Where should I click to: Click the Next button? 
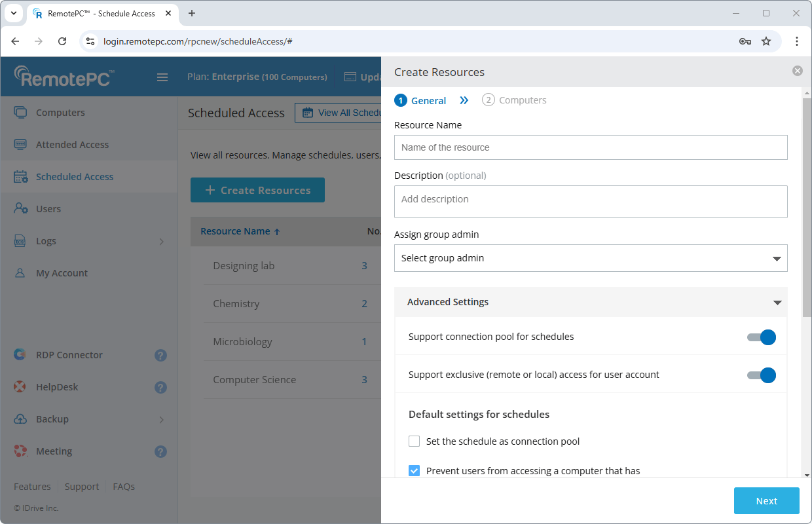[x=766, y=501]
